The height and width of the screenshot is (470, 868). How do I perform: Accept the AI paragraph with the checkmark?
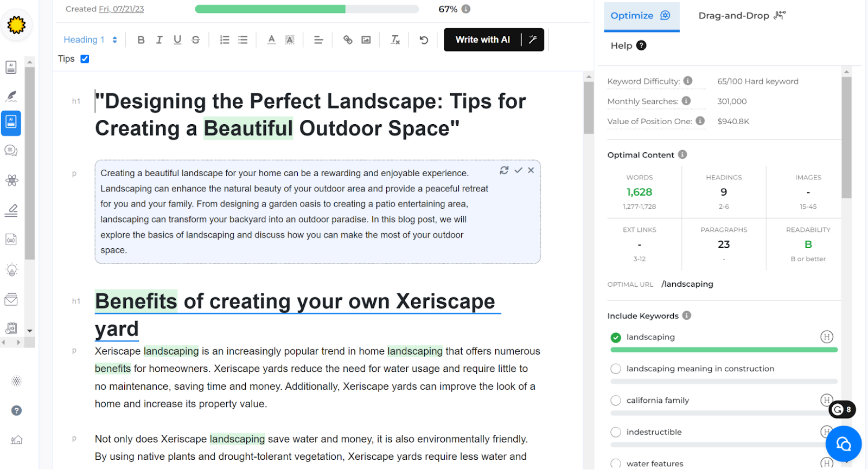click(518, 170)
